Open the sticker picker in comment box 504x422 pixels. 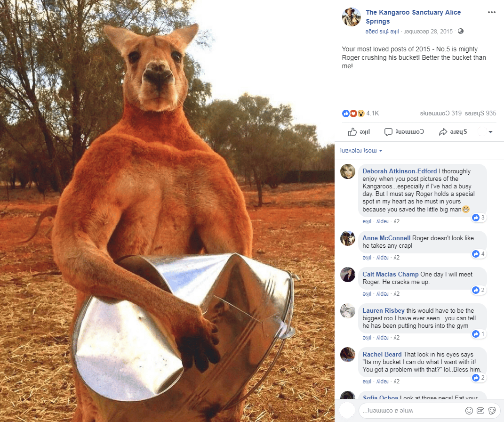[492, 410]
